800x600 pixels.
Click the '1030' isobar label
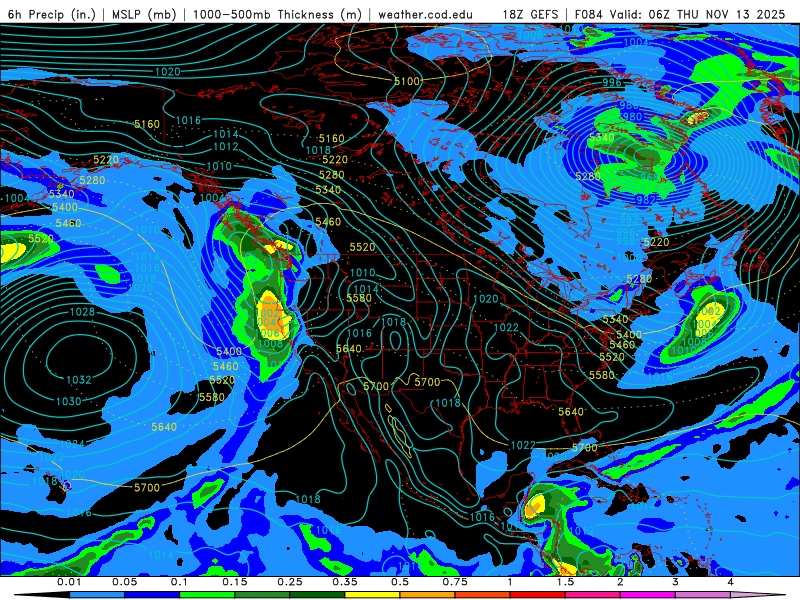click(x=68, y=402)
